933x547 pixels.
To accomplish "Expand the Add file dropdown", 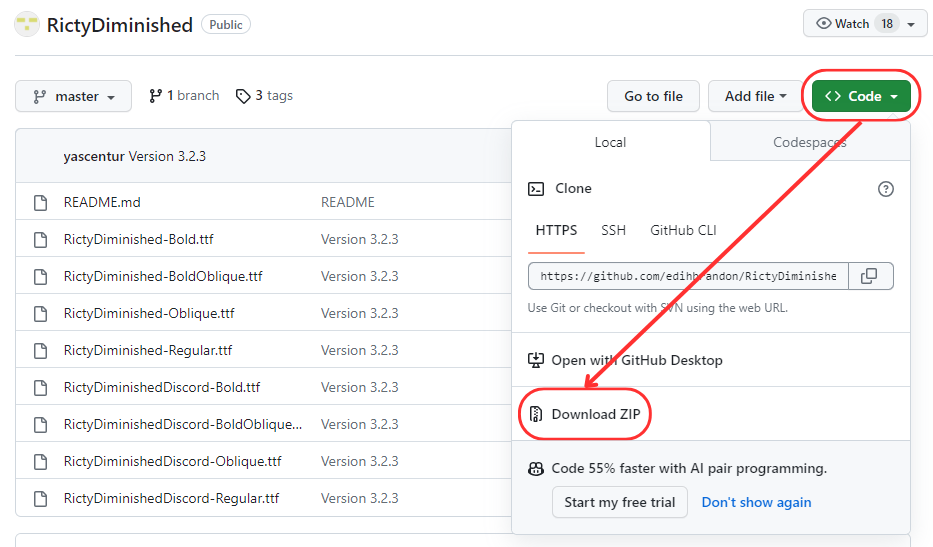I will tap(755, 96).
